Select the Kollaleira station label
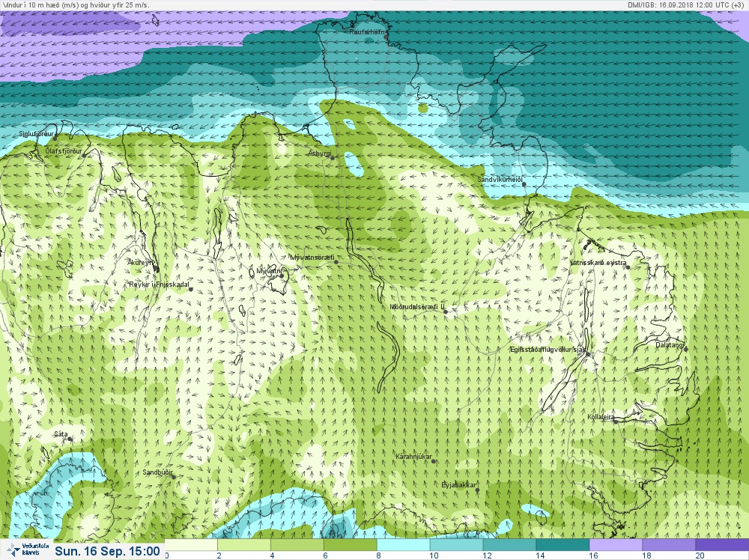This screenshot has height=560, width=749. coord(601,417)
